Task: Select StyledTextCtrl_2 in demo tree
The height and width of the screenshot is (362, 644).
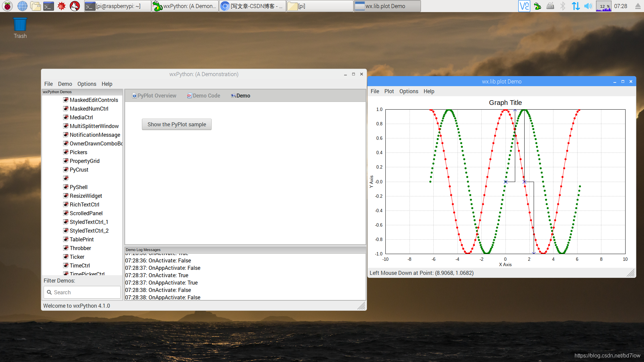Action: 89,231
